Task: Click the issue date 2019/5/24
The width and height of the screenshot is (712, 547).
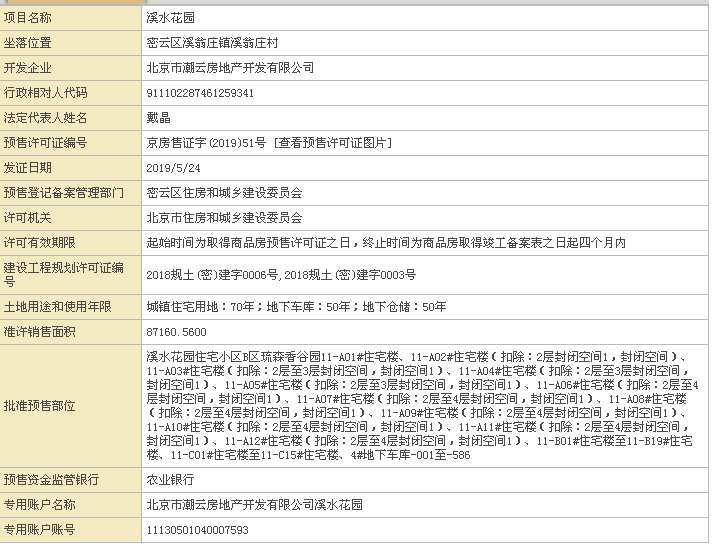Action: 173,168
